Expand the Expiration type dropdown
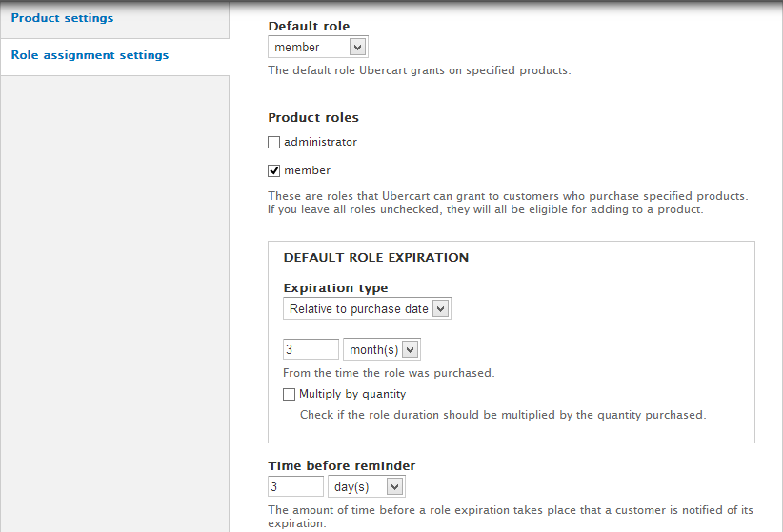This screenshot has width=783, height=532. [367, 309]
